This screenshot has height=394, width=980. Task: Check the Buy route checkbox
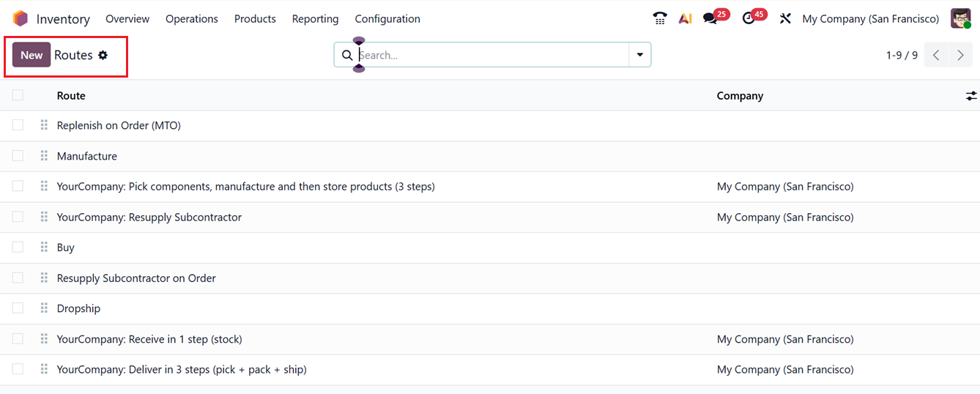click(18, 248)
